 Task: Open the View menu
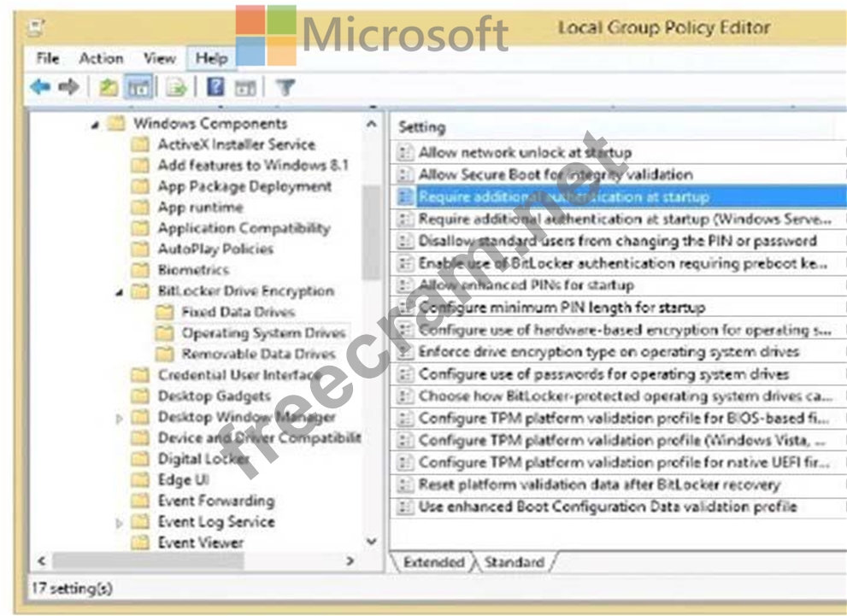159,58
